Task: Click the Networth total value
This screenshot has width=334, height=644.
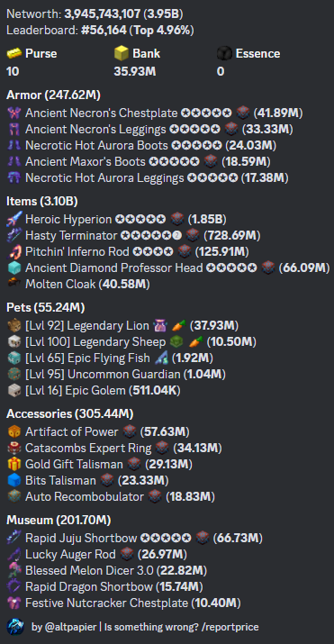Action: (102, 14)
